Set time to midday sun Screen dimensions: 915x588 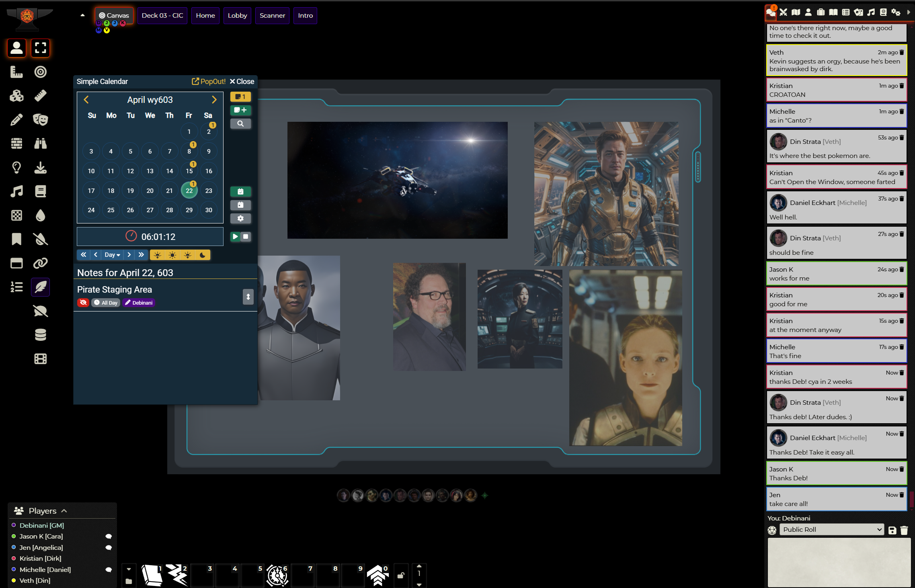coord(172,255)
